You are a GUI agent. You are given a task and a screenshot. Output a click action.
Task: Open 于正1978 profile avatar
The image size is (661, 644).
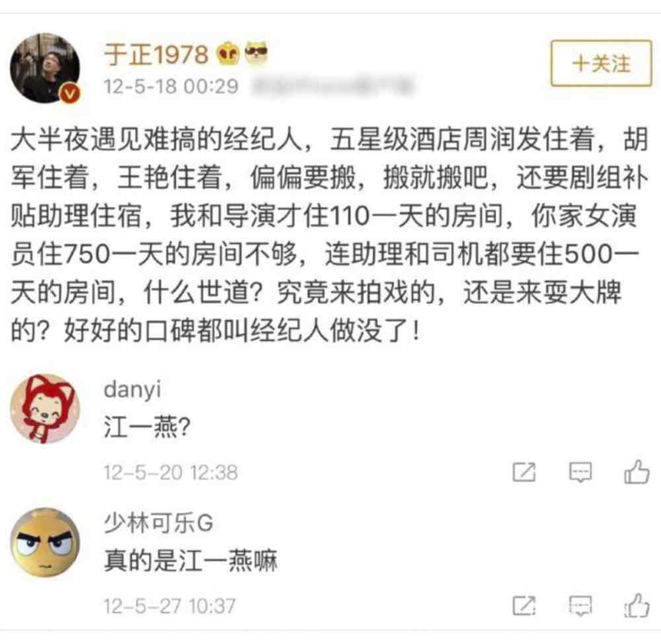pyautogui.click(x=45, y=68)
